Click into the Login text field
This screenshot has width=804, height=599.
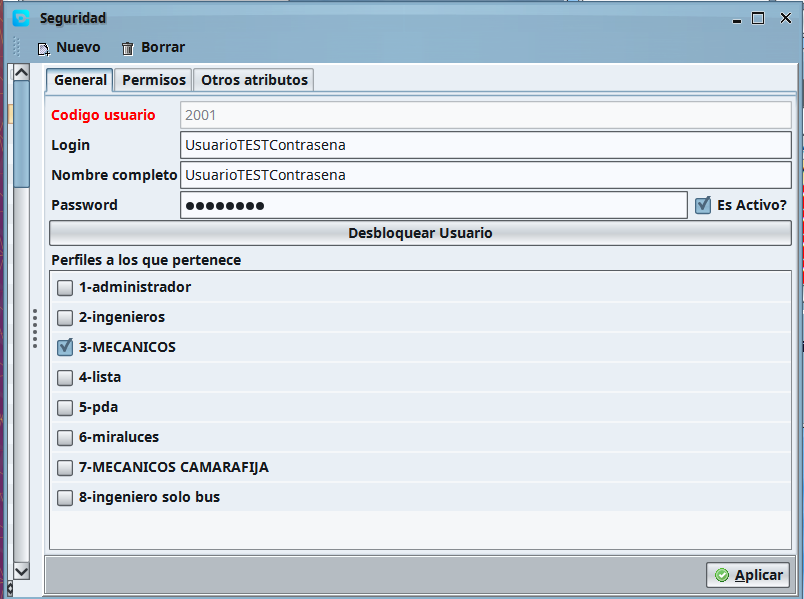pos(485,145)
